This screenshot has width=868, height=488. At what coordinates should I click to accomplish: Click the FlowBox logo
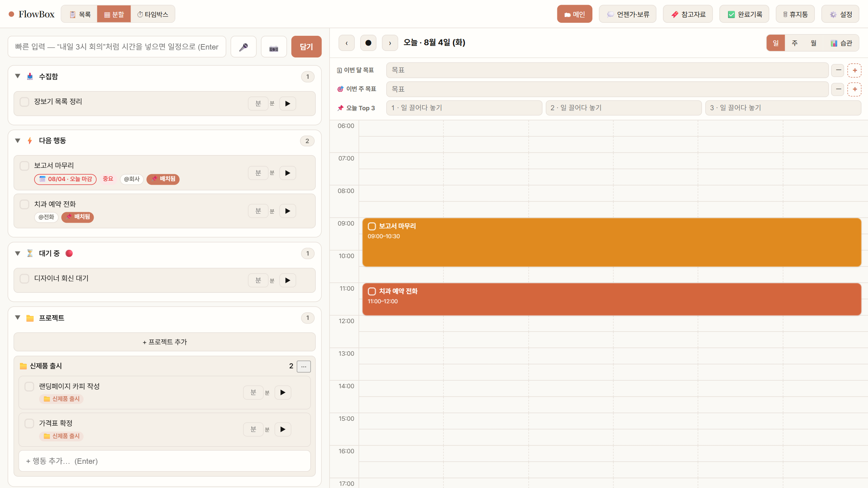coord(31,14)
